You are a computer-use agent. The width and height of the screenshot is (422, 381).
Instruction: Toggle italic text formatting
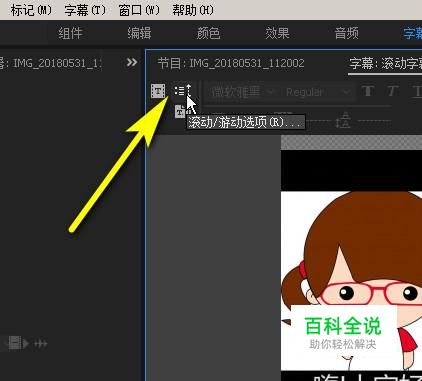pyautogui.click(x=392, y=91)
